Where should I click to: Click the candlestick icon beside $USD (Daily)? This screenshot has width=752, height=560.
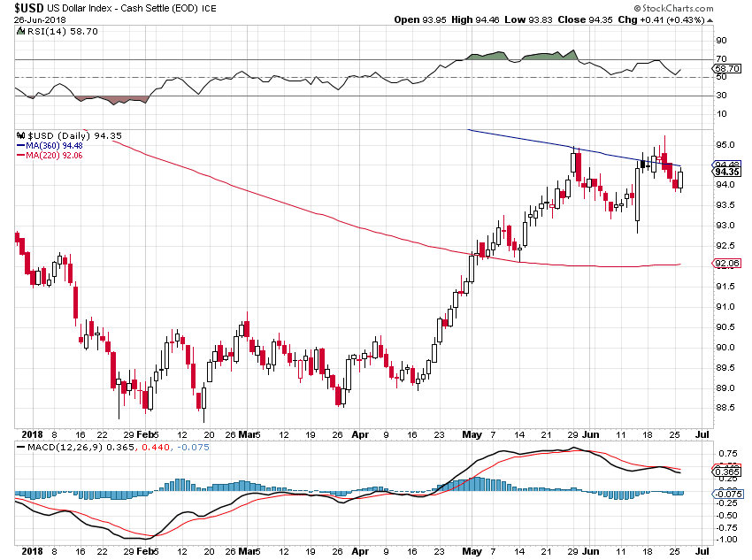point(19,134)
